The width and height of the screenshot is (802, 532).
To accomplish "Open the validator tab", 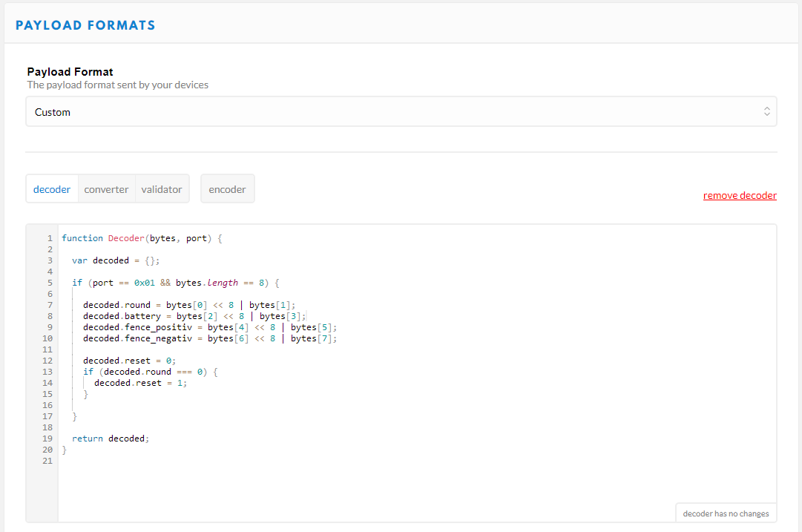I will (161, 189).
